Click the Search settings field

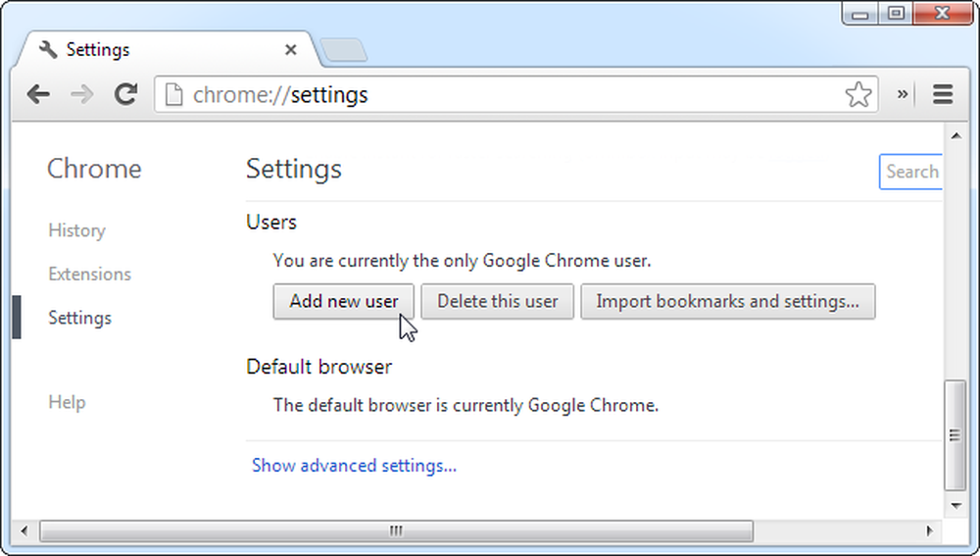[x=910, y=172]
